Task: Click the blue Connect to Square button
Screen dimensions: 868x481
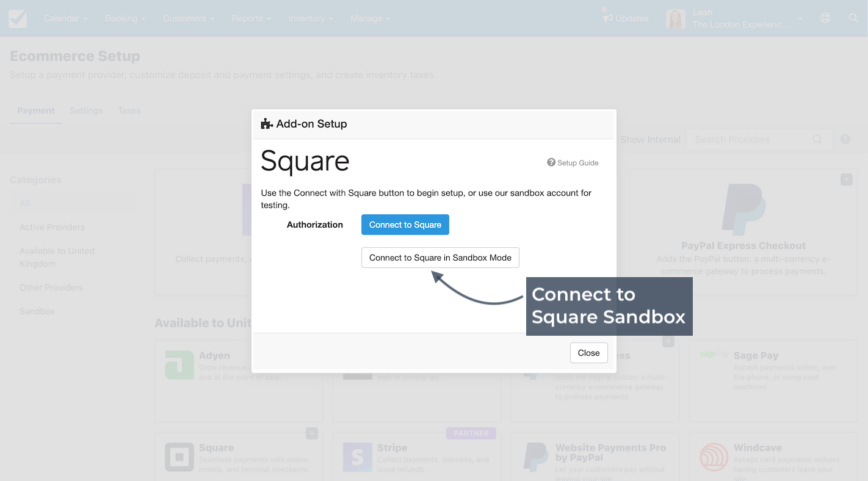Action: click(x=405, y=225)
